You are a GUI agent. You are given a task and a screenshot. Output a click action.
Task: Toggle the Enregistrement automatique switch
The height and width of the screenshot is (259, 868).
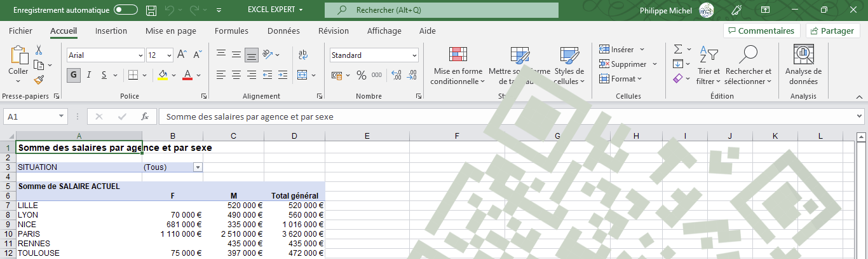(x=126, y=10)
